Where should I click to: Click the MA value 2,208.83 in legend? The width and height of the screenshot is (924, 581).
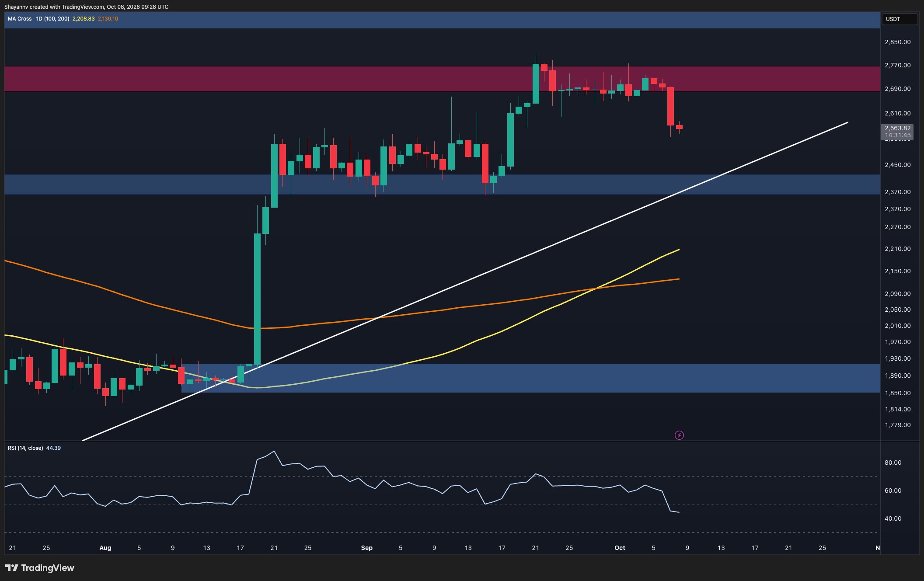coord(84,19)
